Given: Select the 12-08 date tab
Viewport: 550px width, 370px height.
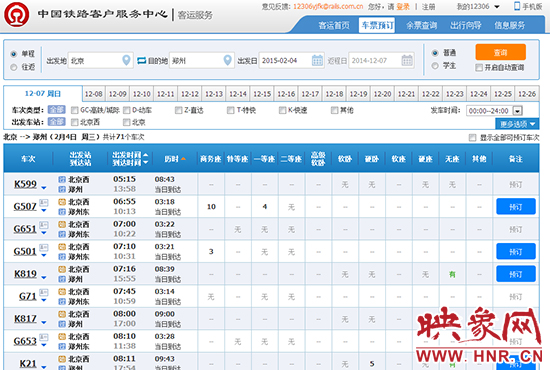Looking at the screenshot, I should pyautogui.click(x=94, y=94).
